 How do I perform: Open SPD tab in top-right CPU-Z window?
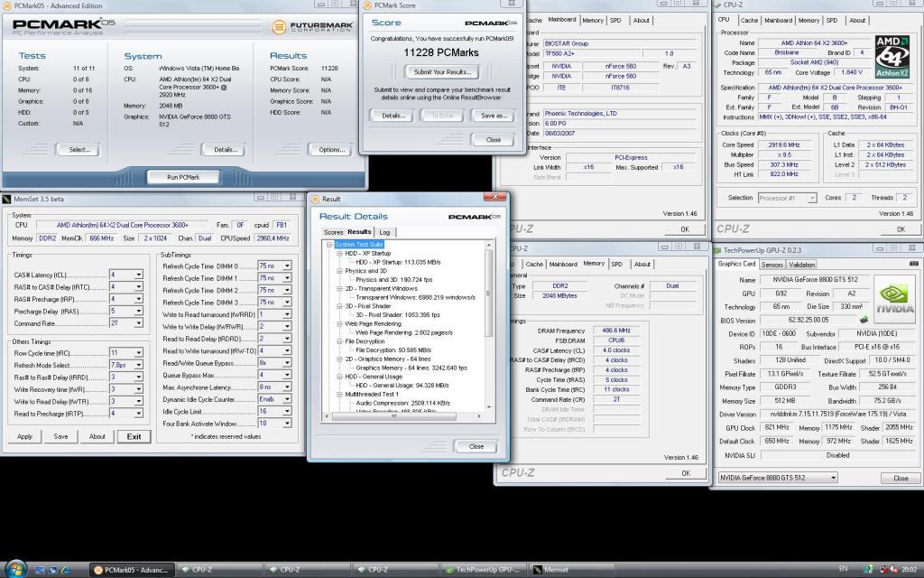(831, 20)
